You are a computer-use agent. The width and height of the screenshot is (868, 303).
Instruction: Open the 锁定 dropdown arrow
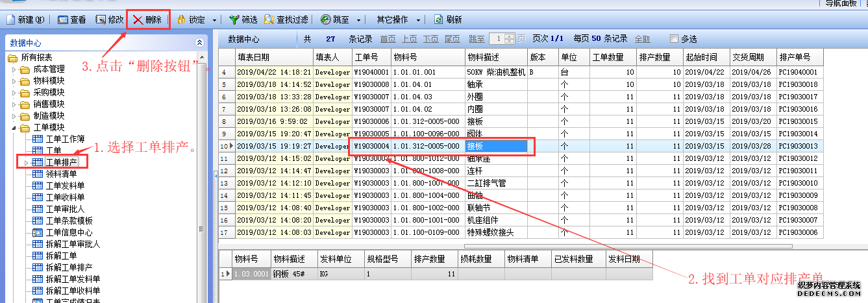pyautogui.click(x=215, y=20)
